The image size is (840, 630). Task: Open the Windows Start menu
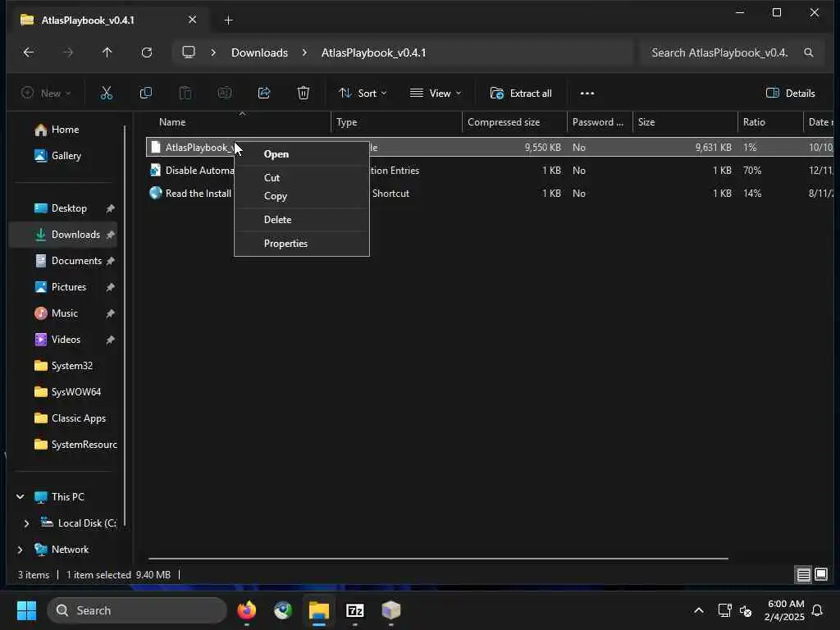(x=26, y=610)
